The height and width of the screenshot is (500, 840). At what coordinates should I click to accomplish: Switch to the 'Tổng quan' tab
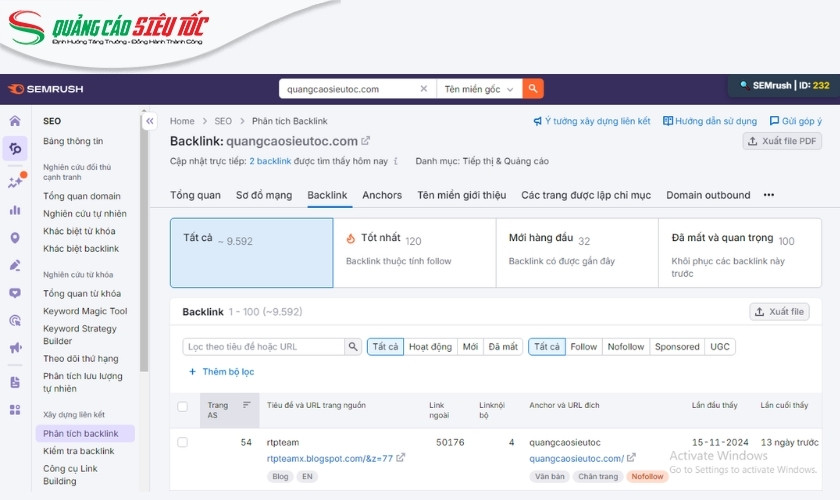[196, 195]
